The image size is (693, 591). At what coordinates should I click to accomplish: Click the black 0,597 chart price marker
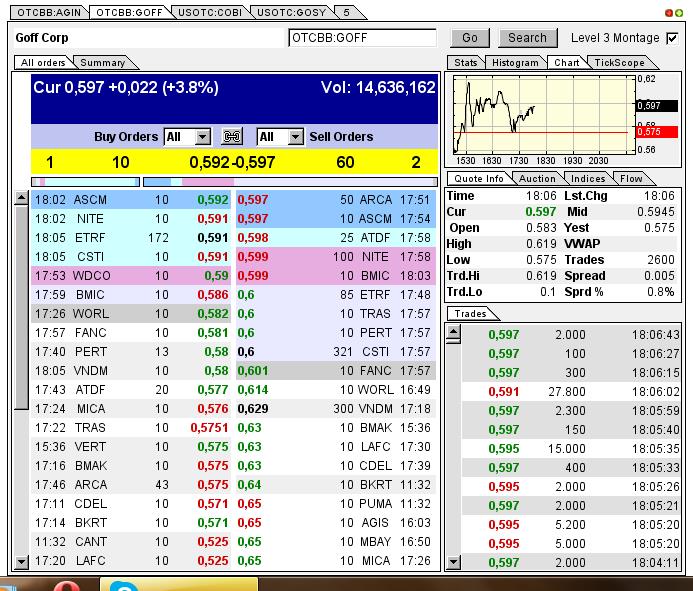tap(657, 106)
